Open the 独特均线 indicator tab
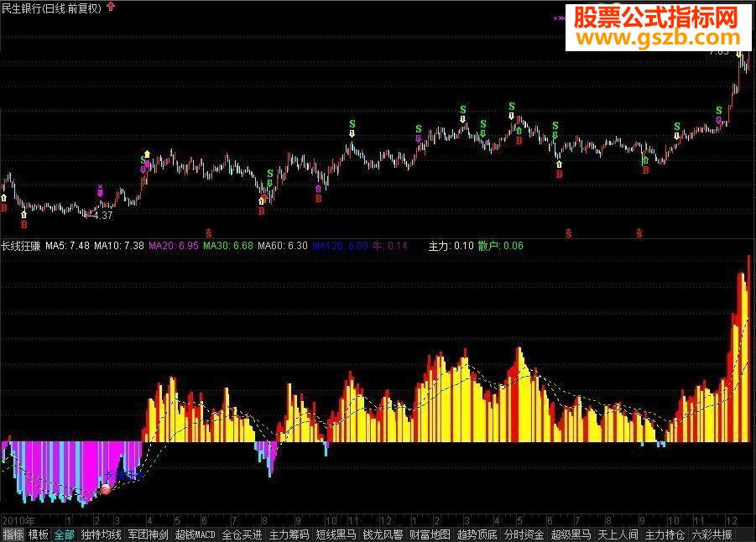 101,534
